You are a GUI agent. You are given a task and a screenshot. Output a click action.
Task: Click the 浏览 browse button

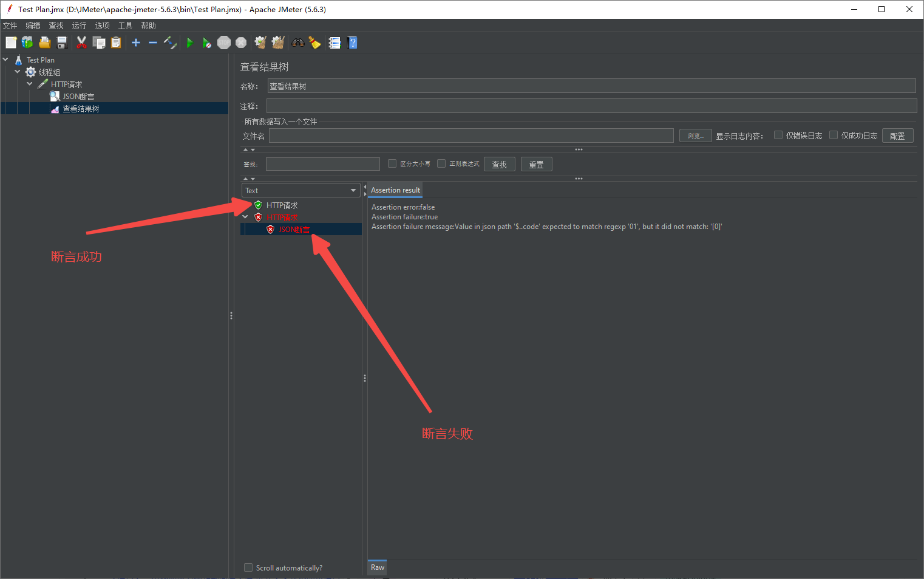point(695,135)
